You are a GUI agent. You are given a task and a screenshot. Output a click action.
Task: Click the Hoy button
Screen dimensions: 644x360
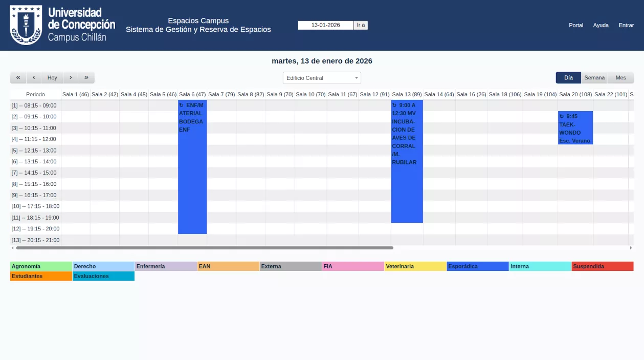click(52, 78)
